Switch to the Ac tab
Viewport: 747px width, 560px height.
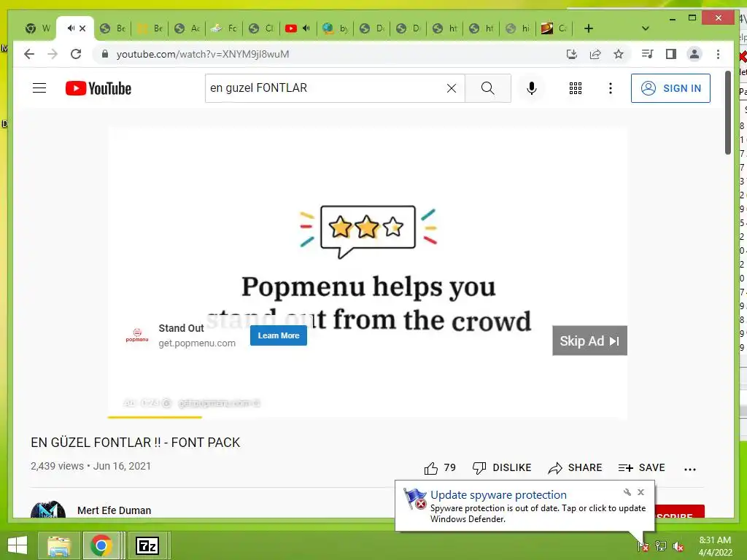click(187, 28)
